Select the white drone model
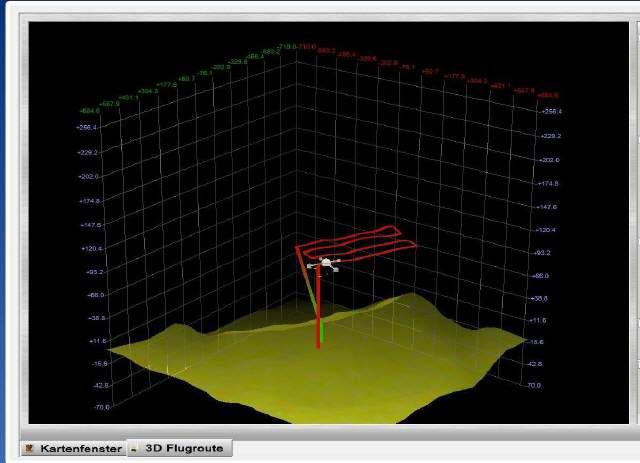Viewport: 640px width, 463px height. (x=326, y=264)
